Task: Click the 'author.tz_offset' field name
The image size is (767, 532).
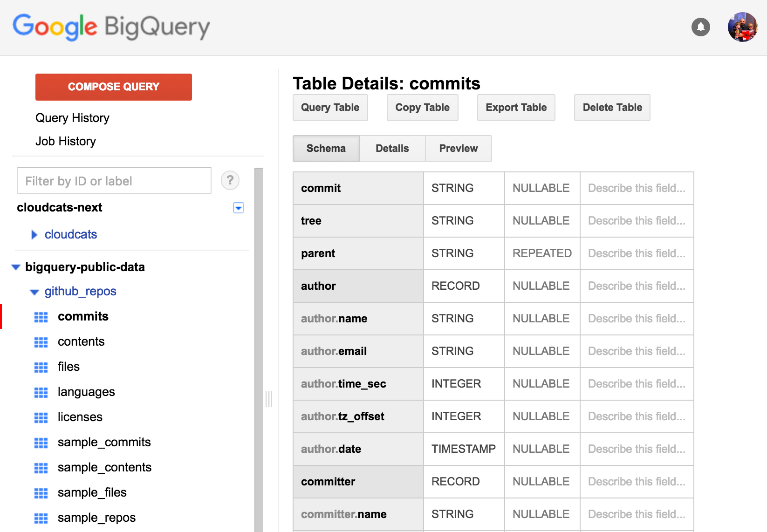Action: click(x=342, y=416)
